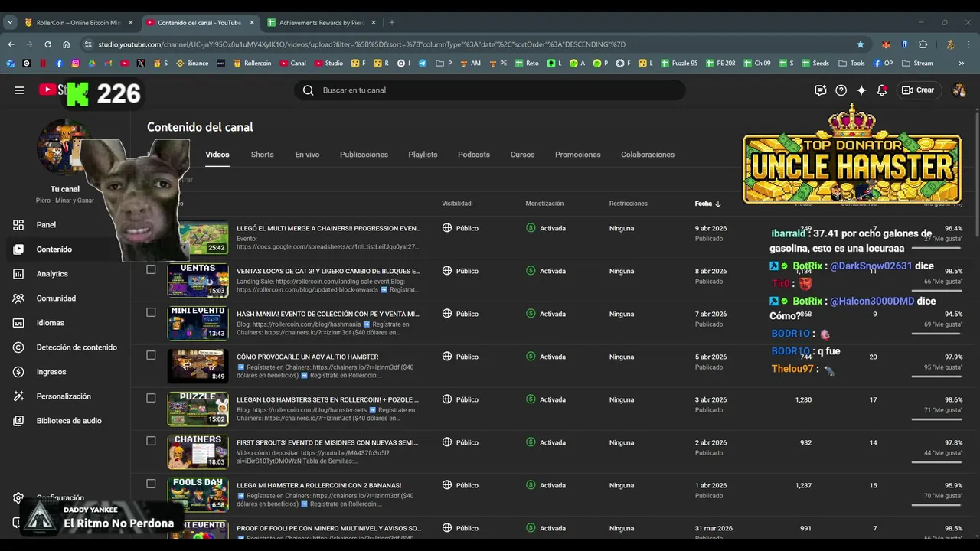Click the Personalización wand icon

pos(18,396)
